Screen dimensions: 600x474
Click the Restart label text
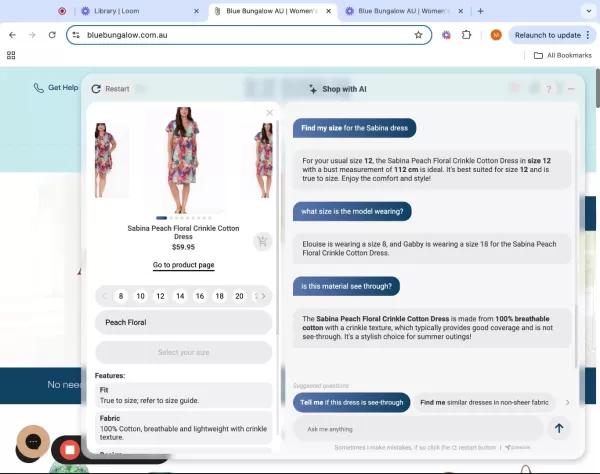click(117, 89)
